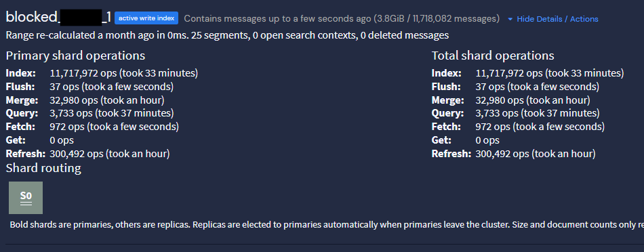Screen dimensions: 644x252
Task: Select the Range re-calculated status line
Action: (x=227, y=35)
